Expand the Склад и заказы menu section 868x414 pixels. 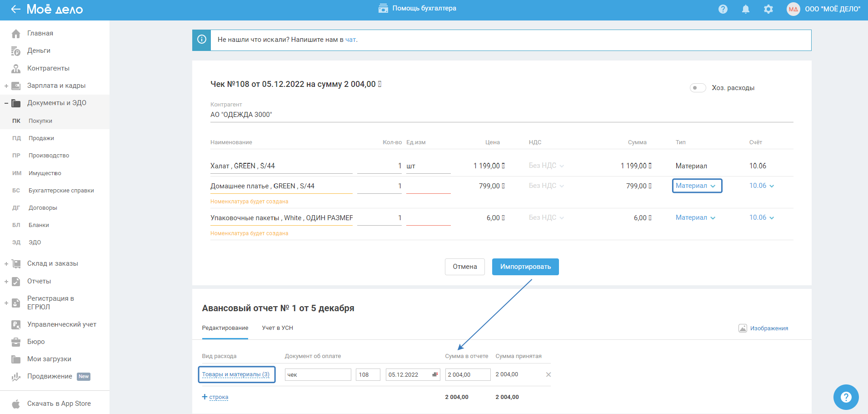[x=6, y=264]
